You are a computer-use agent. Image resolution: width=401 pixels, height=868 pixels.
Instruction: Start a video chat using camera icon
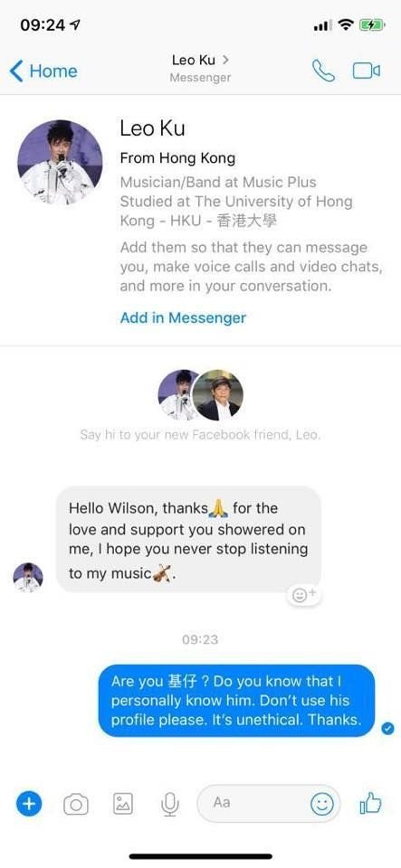coord(366,71)
